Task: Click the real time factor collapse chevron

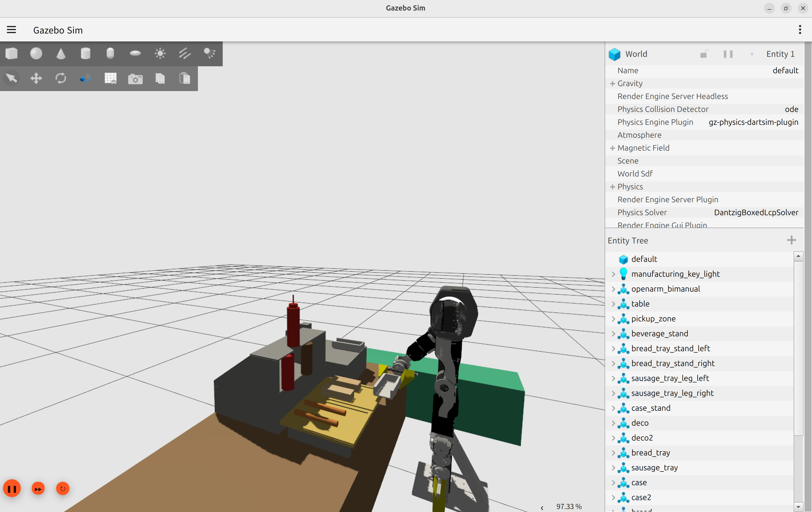Action: (542, 508)
